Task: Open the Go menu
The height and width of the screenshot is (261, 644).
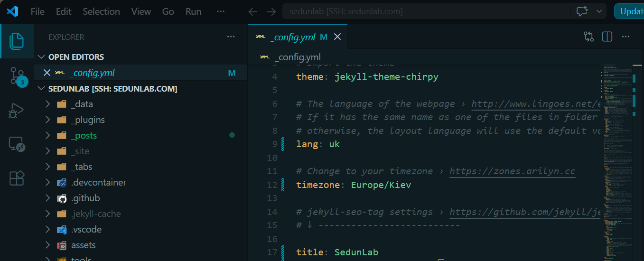Action: click(x=168, y=12)
